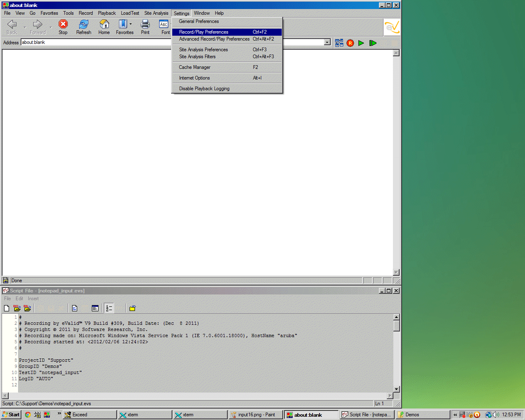
Task: Open the Cache Manager entry
Action: click(227, 67)
